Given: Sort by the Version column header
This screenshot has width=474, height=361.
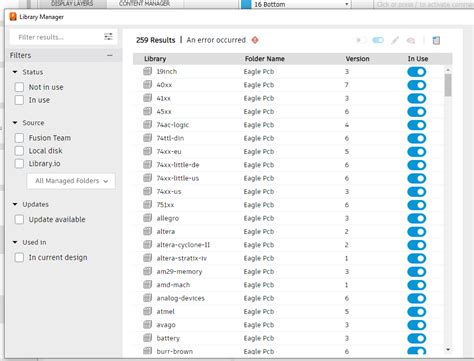Looking at the screenshot, I should point(357,59).
